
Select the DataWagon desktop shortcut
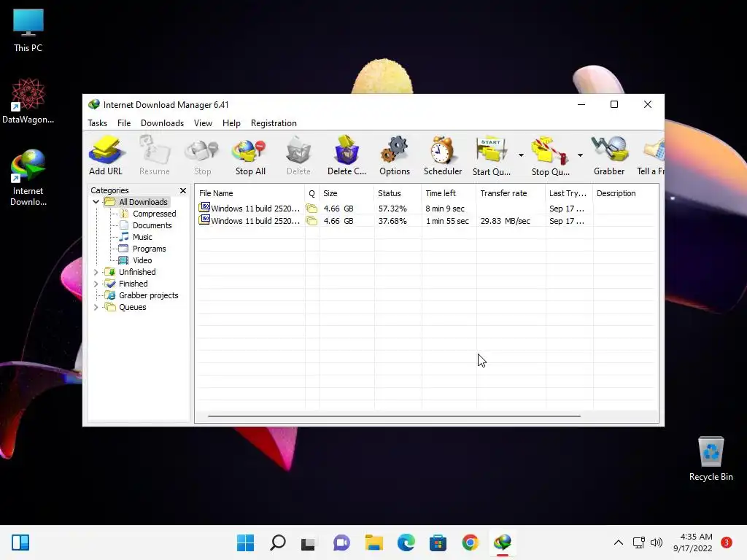click(28, 101)
